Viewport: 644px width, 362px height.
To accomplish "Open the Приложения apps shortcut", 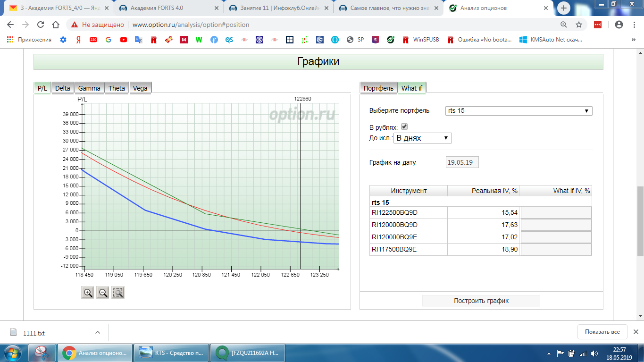I will pyautogui.click(x=29, y=40).
